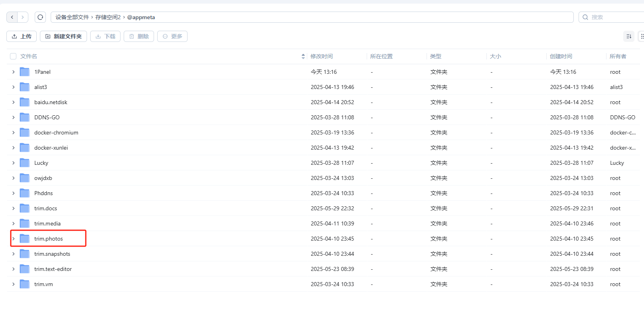Expand the 1Panel folder row
Screen dimensions: 644x322
pyautogui.click(x=13, y=72)
